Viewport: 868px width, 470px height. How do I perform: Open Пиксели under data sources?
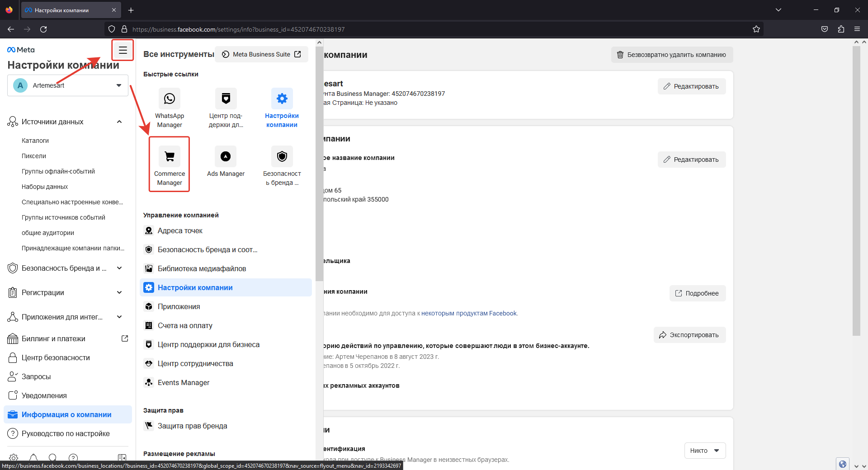point(34,156)
